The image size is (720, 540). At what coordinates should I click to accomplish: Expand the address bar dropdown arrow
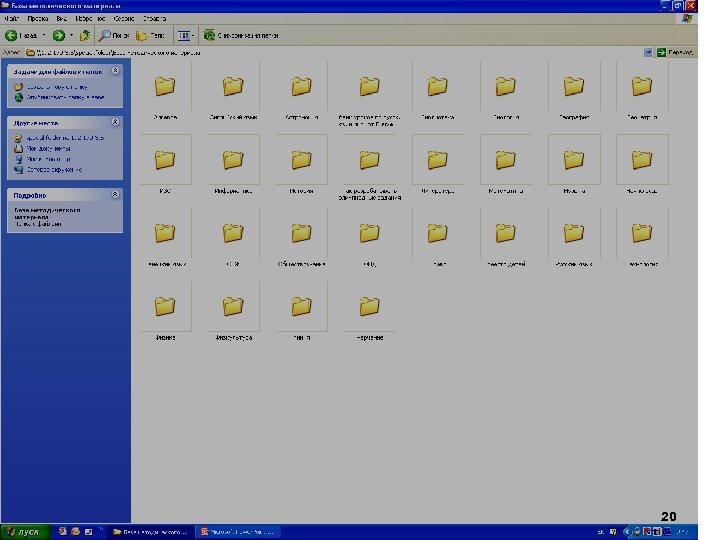[647, 52]
